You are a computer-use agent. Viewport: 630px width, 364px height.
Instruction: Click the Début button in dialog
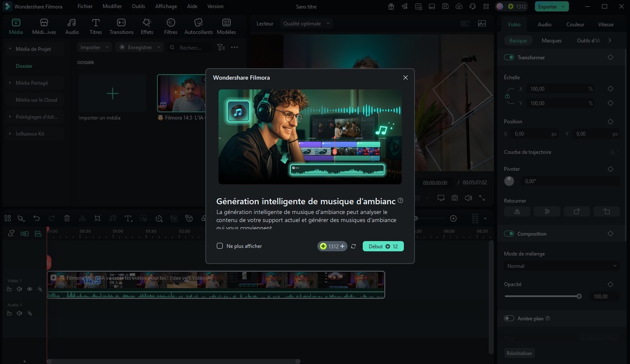(x=383, y=246)
